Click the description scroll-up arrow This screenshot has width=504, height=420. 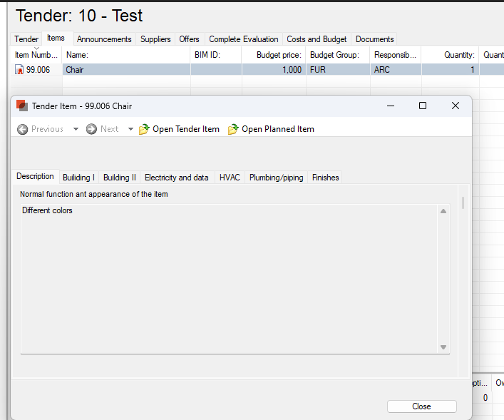pos(443,211)
